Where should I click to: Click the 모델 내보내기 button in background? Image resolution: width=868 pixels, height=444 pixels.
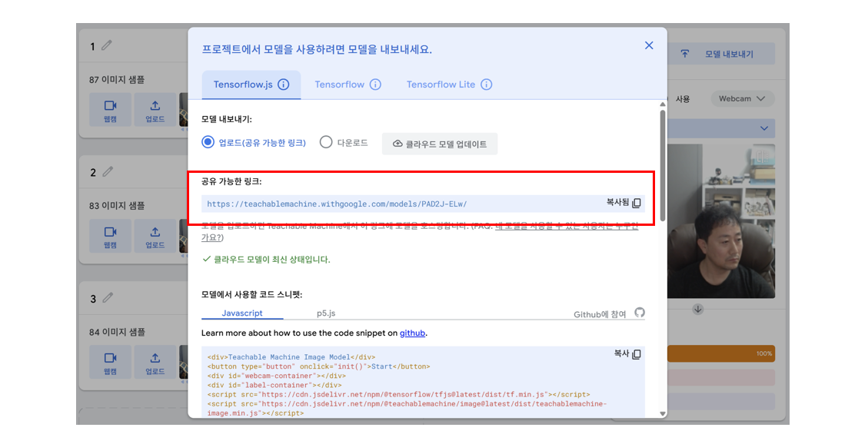721,55
